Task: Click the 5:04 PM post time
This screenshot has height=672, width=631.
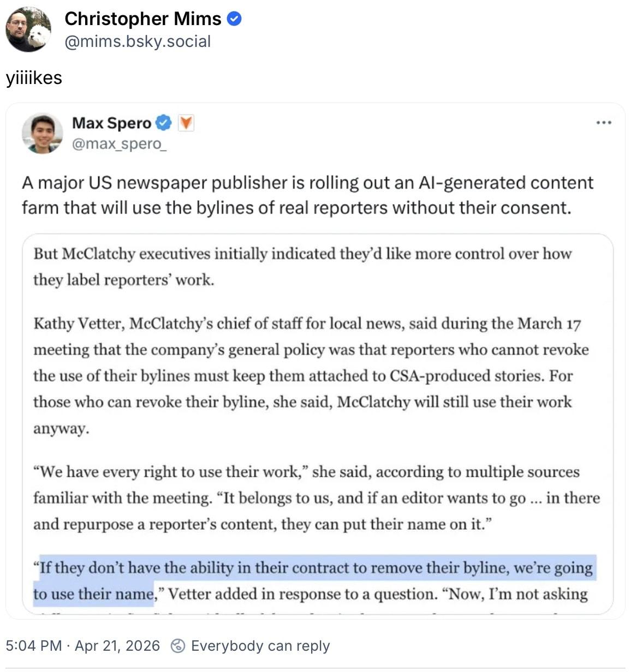Action: pyautogui.click(x=33, y=646)
